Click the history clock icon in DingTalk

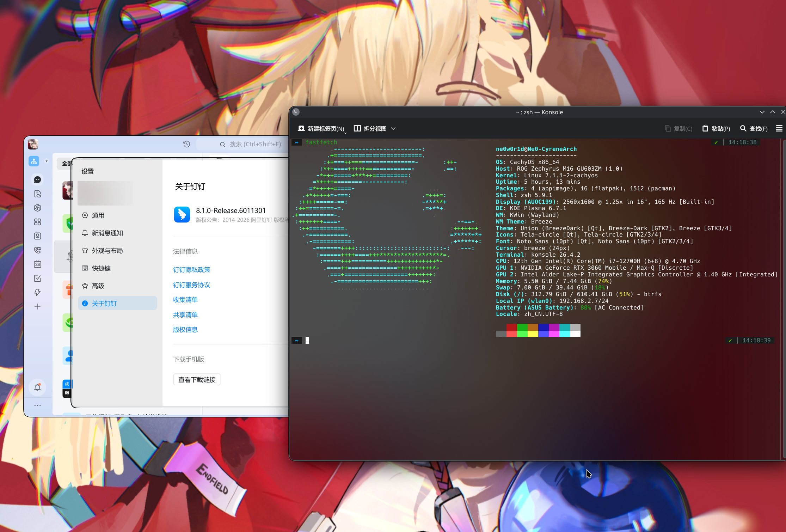186,144
